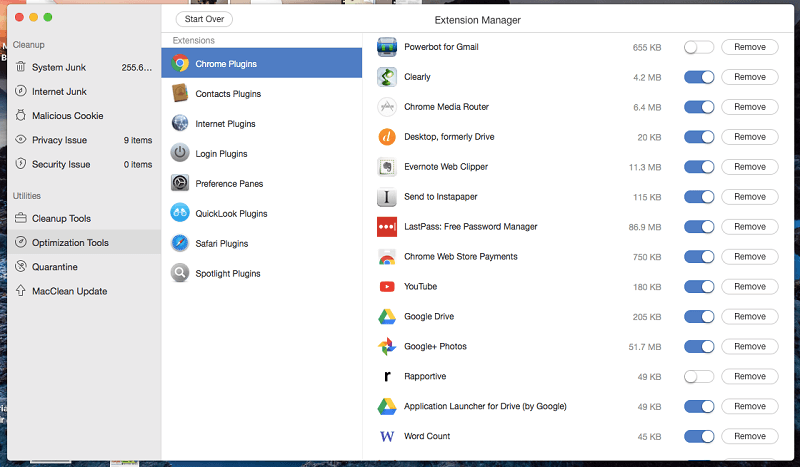Image resolution: width=800 pixels, height=467 pixels.
Task: Click the Word Count W icon
Action: (x=387, y=436)
